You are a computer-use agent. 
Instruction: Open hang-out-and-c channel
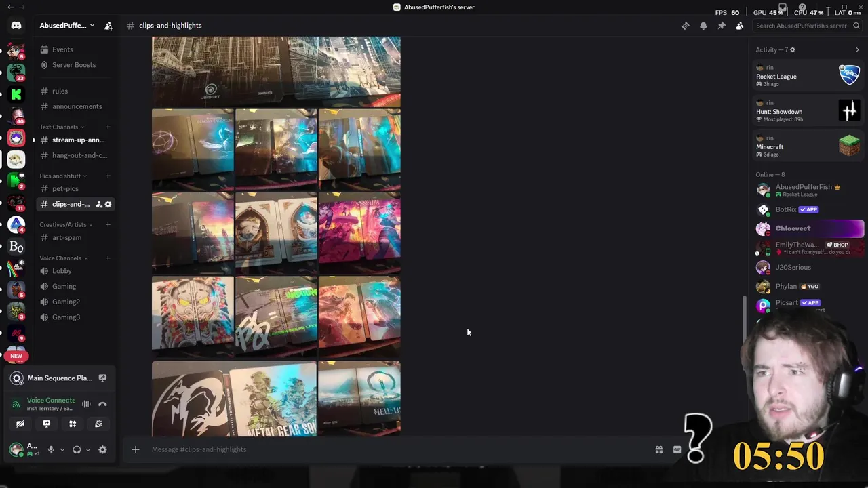pos(75,155)
